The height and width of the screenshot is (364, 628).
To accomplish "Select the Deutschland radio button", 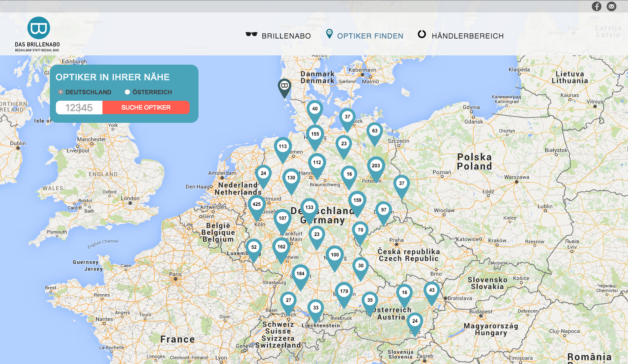I will [61, 92].
